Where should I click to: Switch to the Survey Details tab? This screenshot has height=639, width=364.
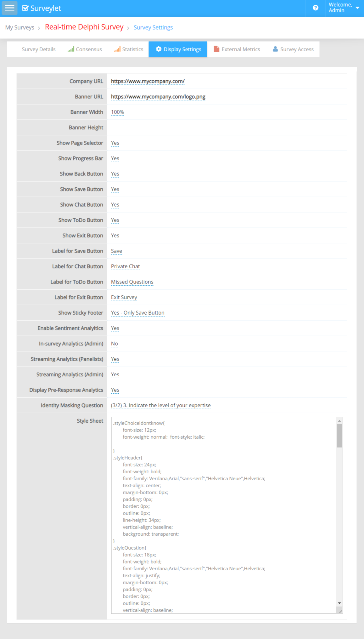(38, 49)
